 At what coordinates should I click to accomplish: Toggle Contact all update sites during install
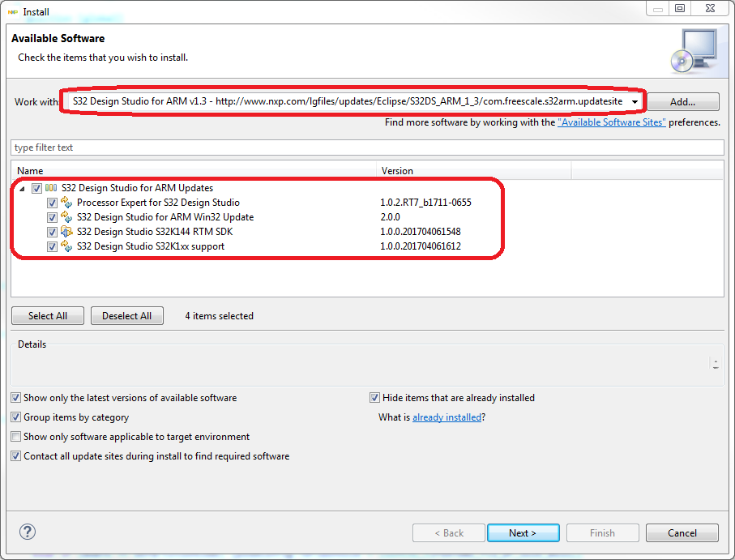tap(16, 456)
